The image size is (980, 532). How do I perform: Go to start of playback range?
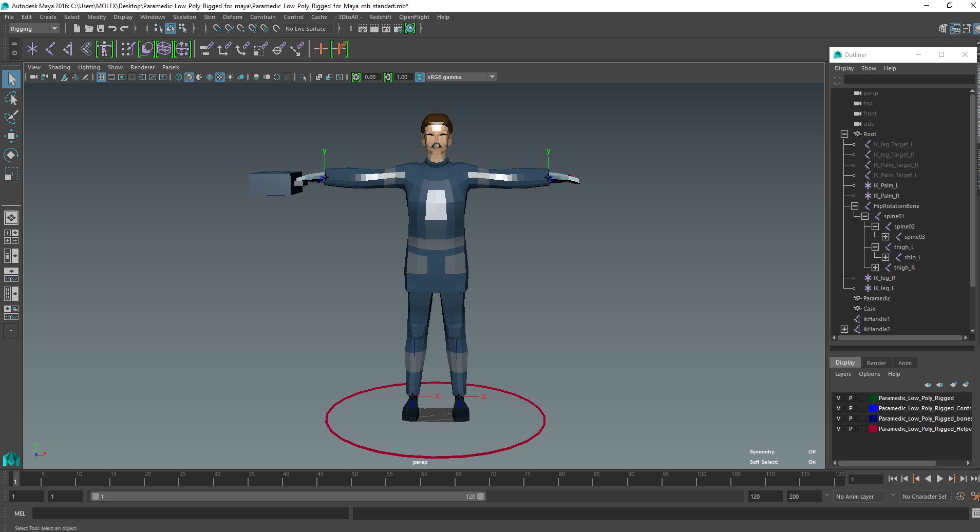pos(893,479)
